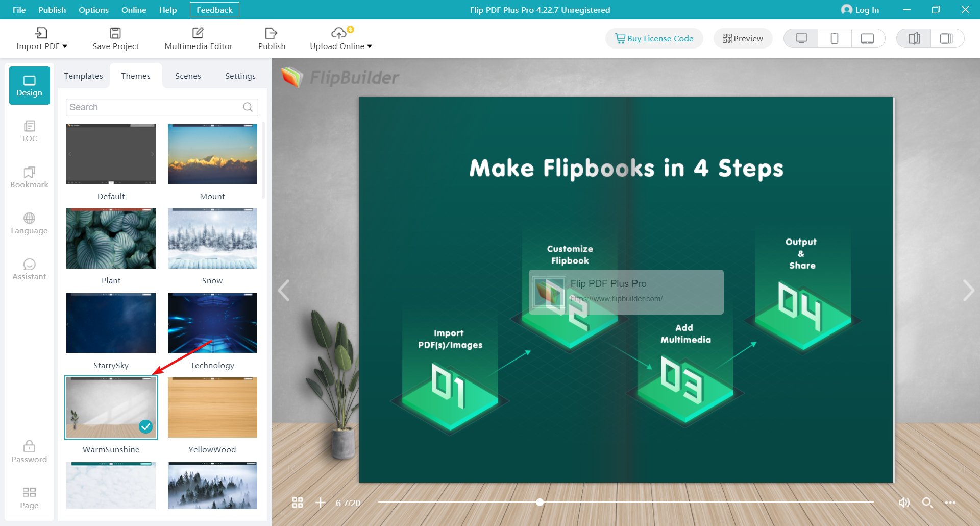Open the Page sidebar panel

coord(29,498)
